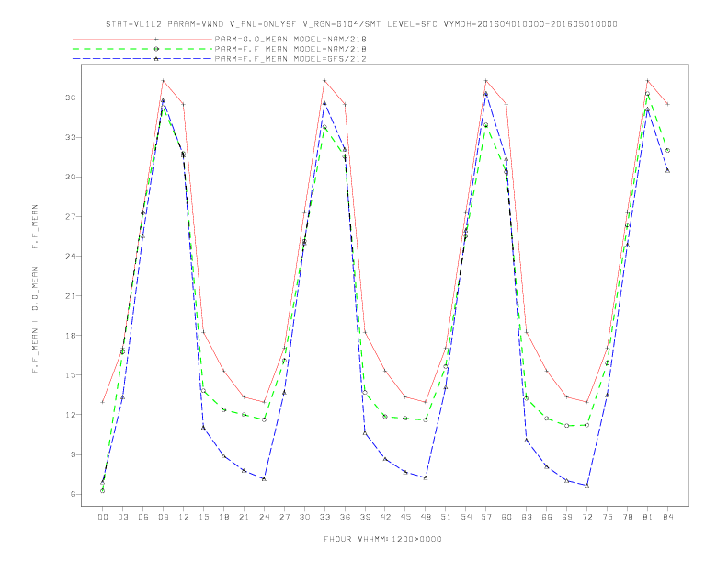Click x-axis tick label 36
728x563 pixels.
coord(345,517)
